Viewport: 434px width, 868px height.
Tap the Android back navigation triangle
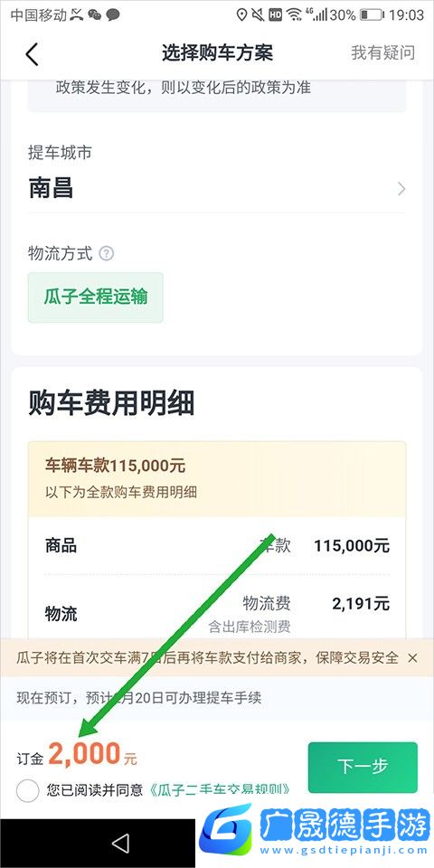coord(120,843)
